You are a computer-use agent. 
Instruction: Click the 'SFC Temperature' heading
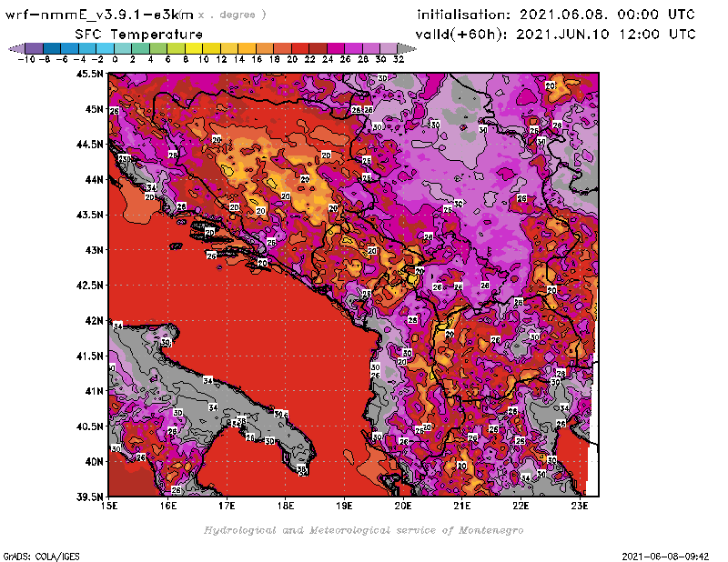(139, 35)
